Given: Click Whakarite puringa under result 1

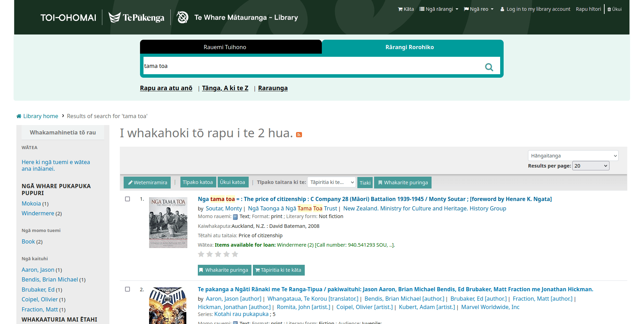Looking at the screenshot, I should [224, 270].
